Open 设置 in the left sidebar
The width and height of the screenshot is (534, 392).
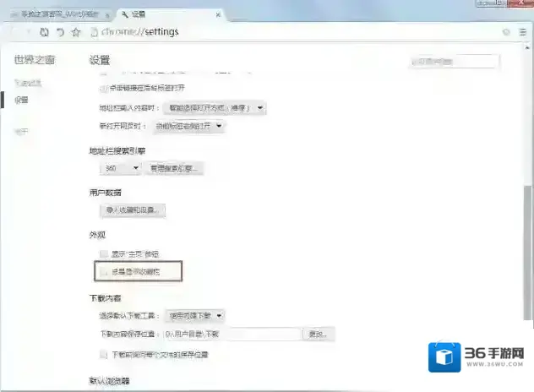[x=21, y=100]
